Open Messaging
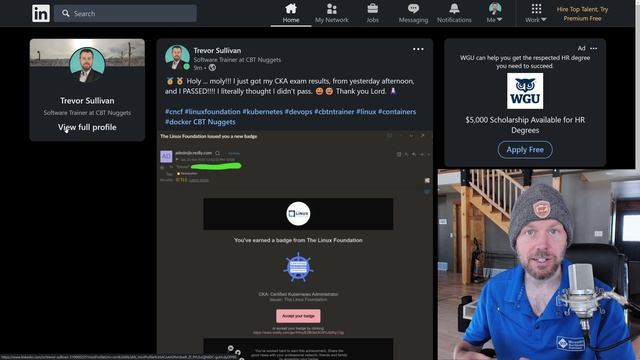This screenshot has width=640, height=360. tap(413, 13)
